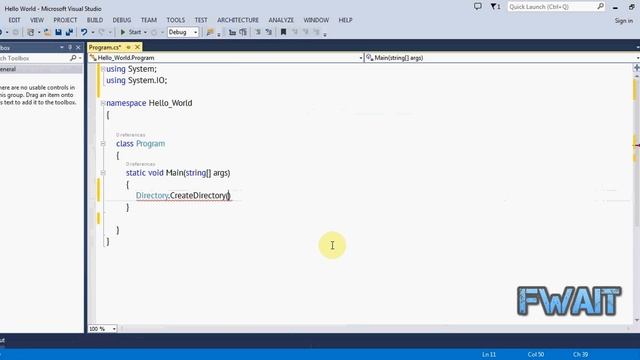Open the ANALYZE menu
Screen dimensions: 640x360
pos(281,20)
